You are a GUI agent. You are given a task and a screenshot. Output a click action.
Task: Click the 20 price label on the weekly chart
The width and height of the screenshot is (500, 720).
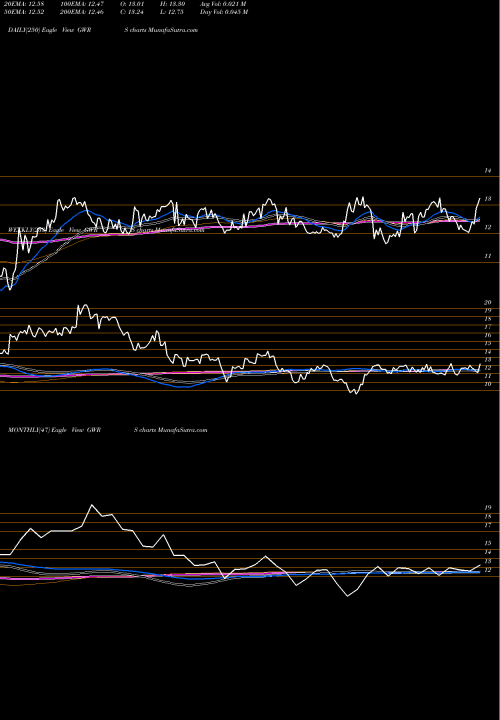tap(488, 303)
